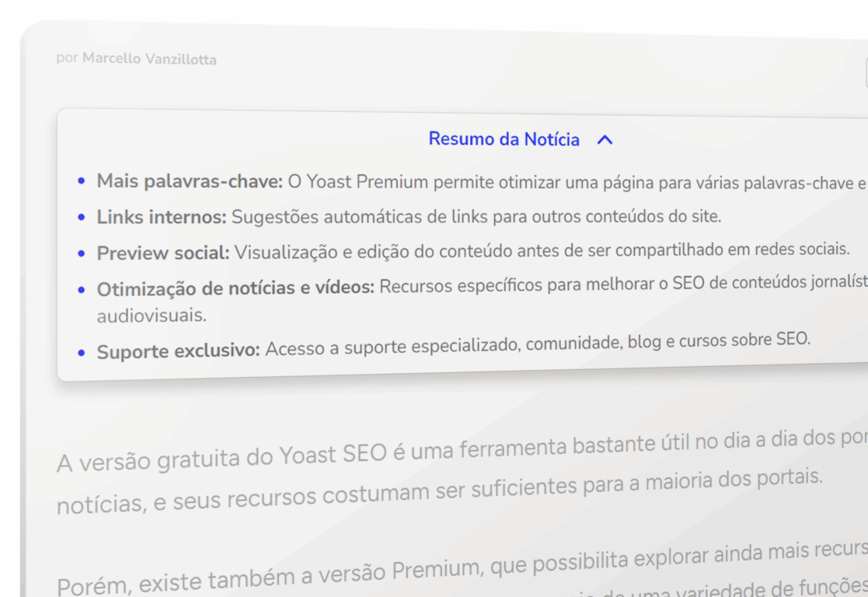Viewport: 868px width, 597px height.
Task: Click paragraph starting 'A versão gratuita do Yoast'
Action: click(x=462, y=473)
